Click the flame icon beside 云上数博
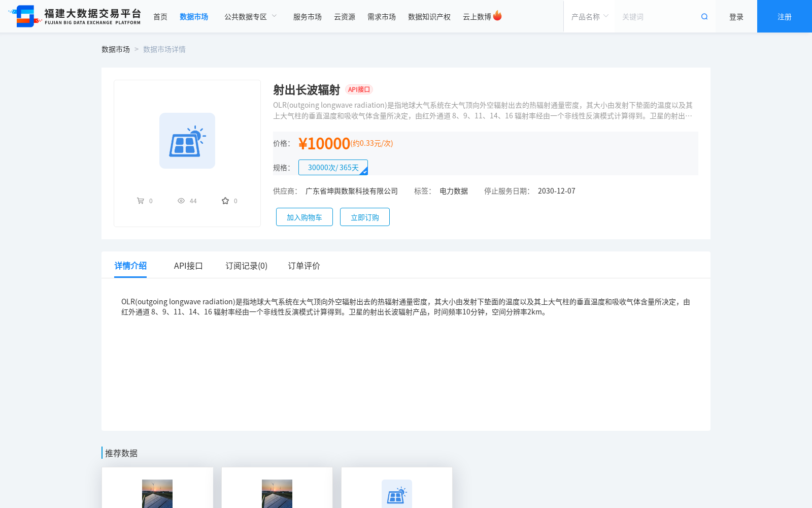The height and width of the screenshot is (508, 812). coord(497,16)
